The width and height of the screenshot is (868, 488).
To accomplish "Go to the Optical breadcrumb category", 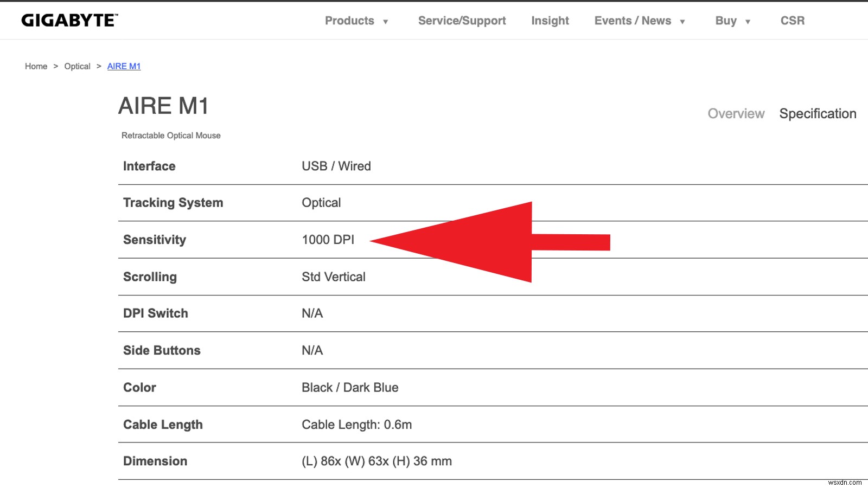I will tap(77, 66).
